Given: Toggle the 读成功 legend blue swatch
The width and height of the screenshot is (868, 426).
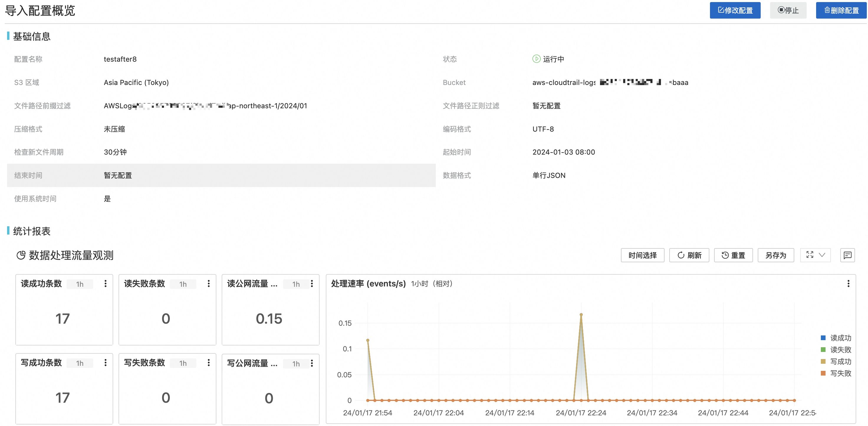Looking at the screenshot, I should click(823, 338).
